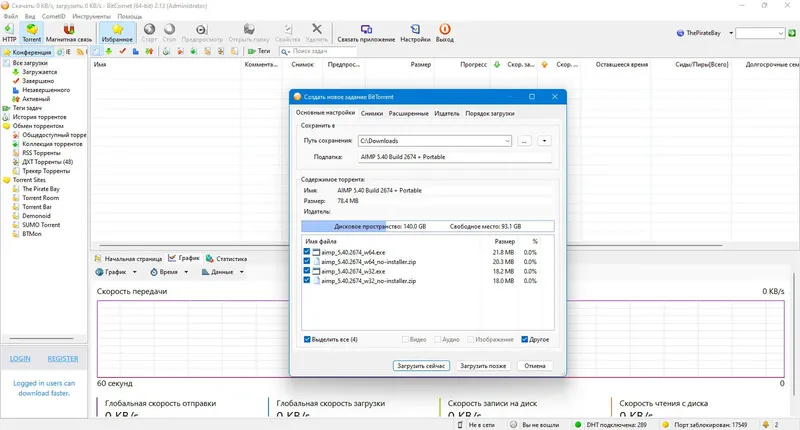Viewport: 800px width, 430px height.
Task: Click the ThePirateBay search engine icon
Action: point(680,33)
